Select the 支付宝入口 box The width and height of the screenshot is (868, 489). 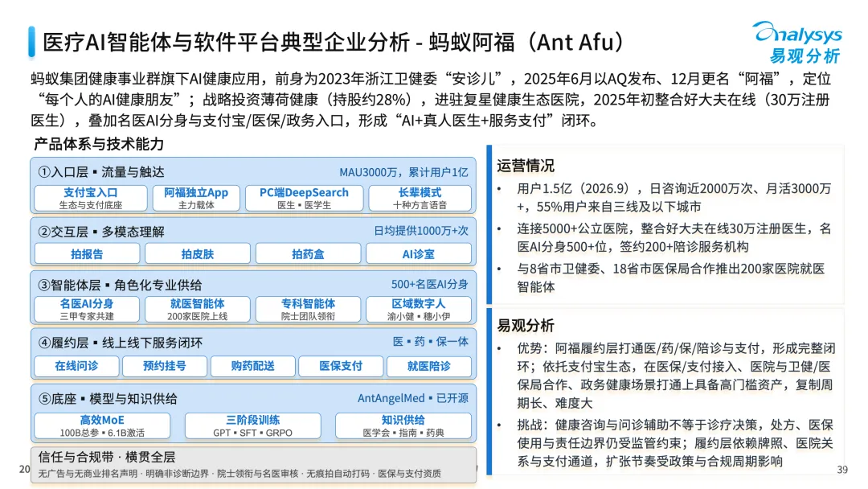tap(91, 199)
